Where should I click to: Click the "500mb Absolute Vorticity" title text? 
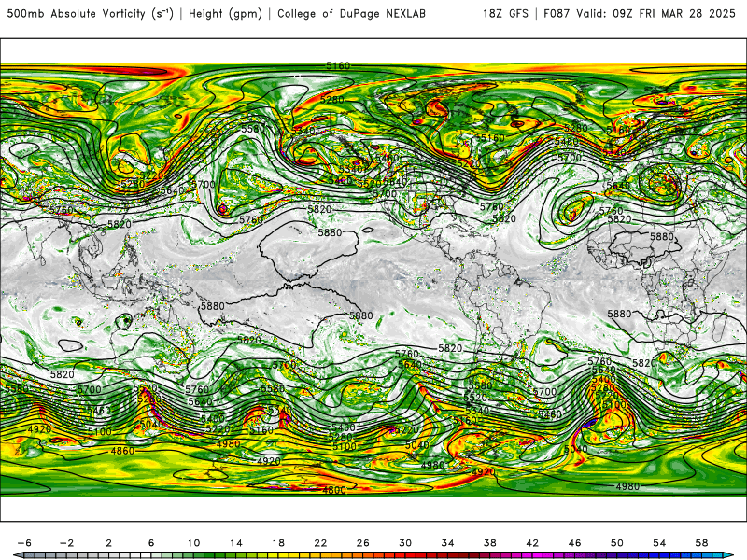[77, 14]
